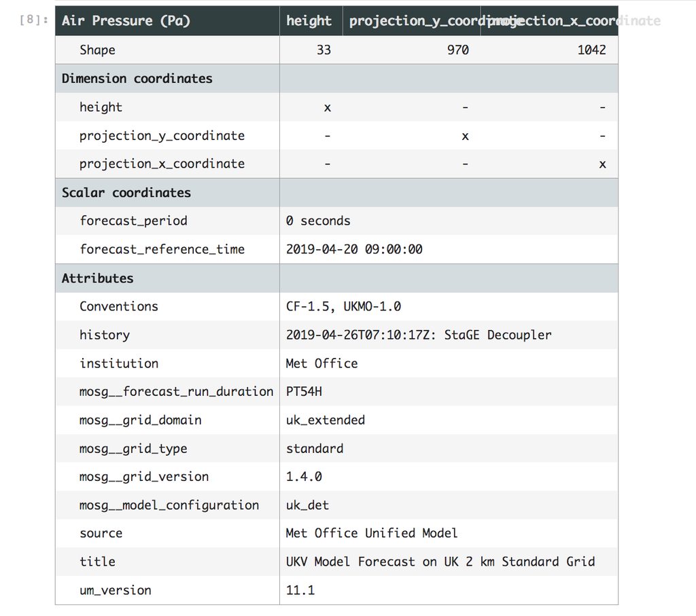Click the "Air Pressure (Pa)" table header

pos(126,21)
